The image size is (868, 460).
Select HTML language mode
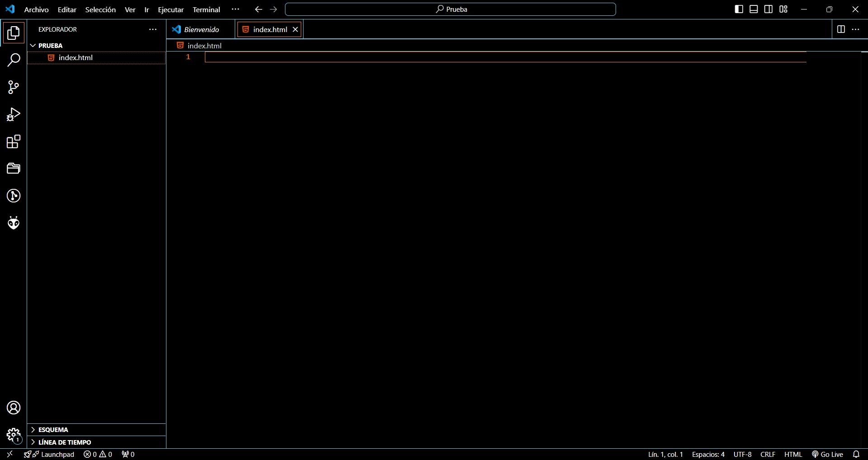click(x=793, y=454)
